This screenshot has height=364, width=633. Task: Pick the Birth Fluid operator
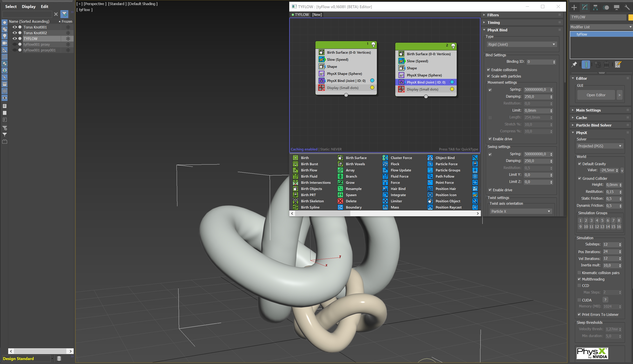(x=309, y=176)
